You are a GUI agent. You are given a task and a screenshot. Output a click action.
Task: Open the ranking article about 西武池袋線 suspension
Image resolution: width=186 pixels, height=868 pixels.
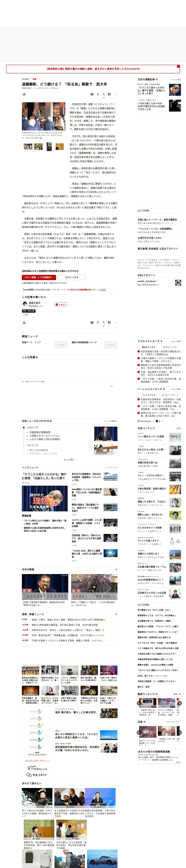click(161, 353)
